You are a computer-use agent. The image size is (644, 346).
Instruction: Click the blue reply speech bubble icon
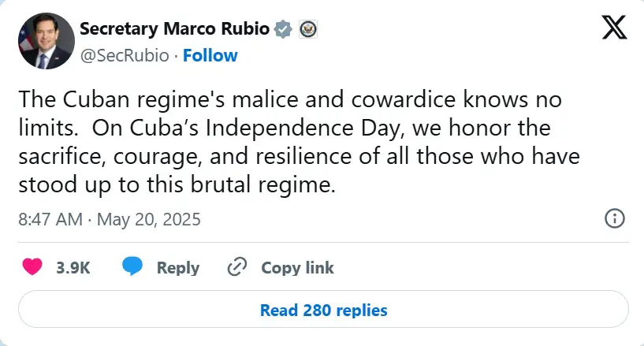point(132,266)
